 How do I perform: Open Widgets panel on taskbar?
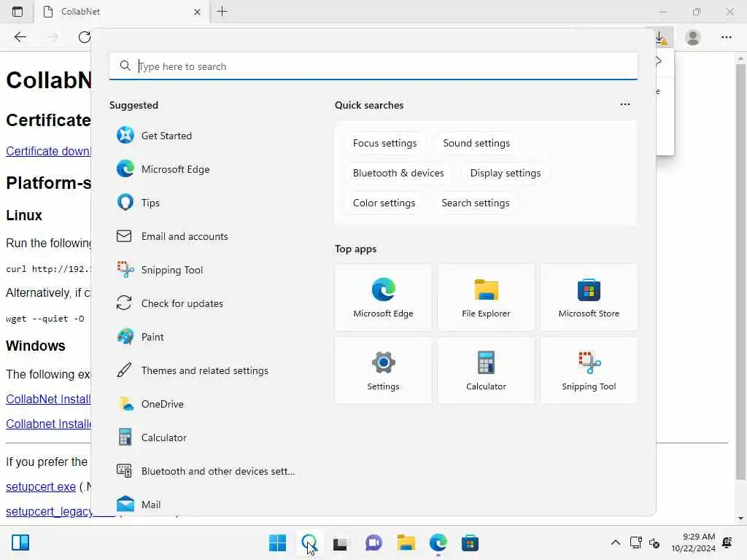20,542
